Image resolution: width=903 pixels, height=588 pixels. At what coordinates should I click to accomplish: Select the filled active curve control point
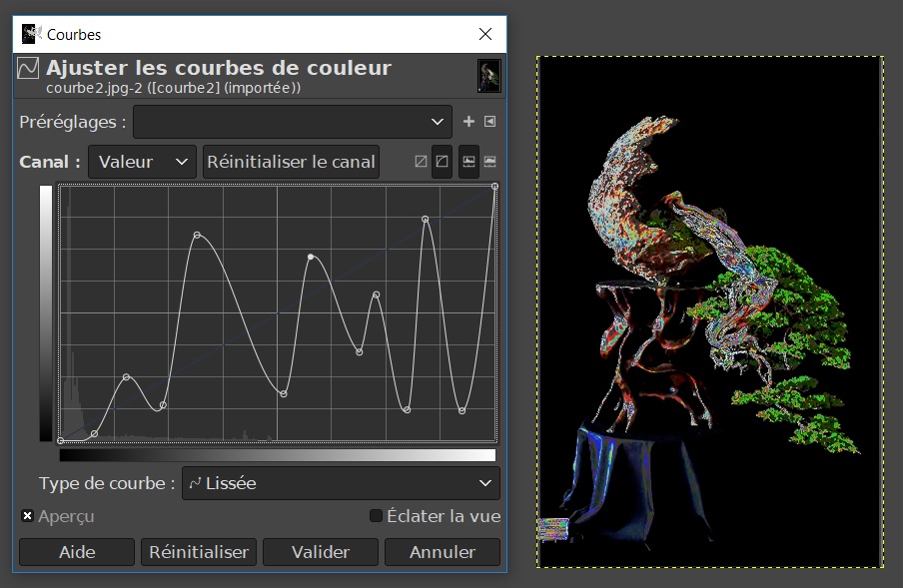311,257
